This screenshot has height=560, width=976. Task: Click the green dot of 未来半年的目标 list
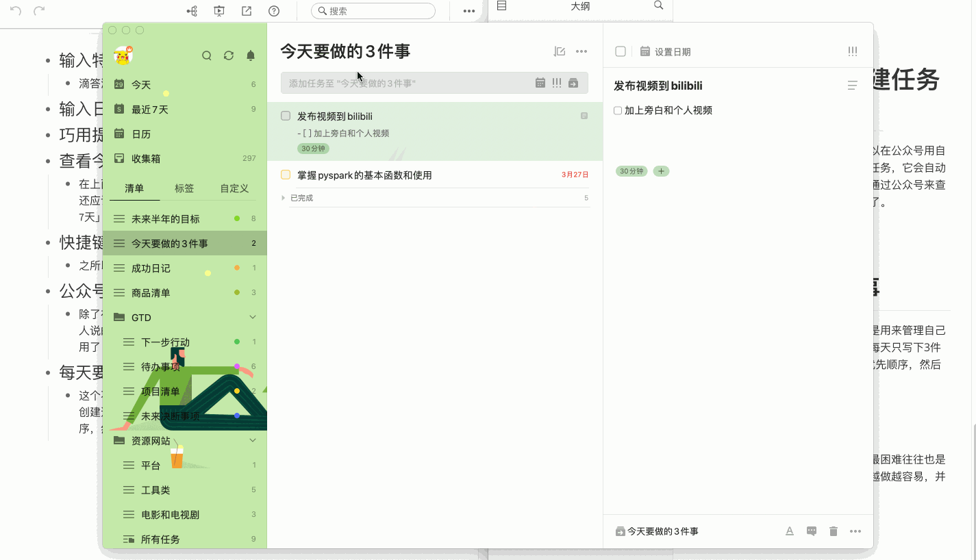coord(237,218)
